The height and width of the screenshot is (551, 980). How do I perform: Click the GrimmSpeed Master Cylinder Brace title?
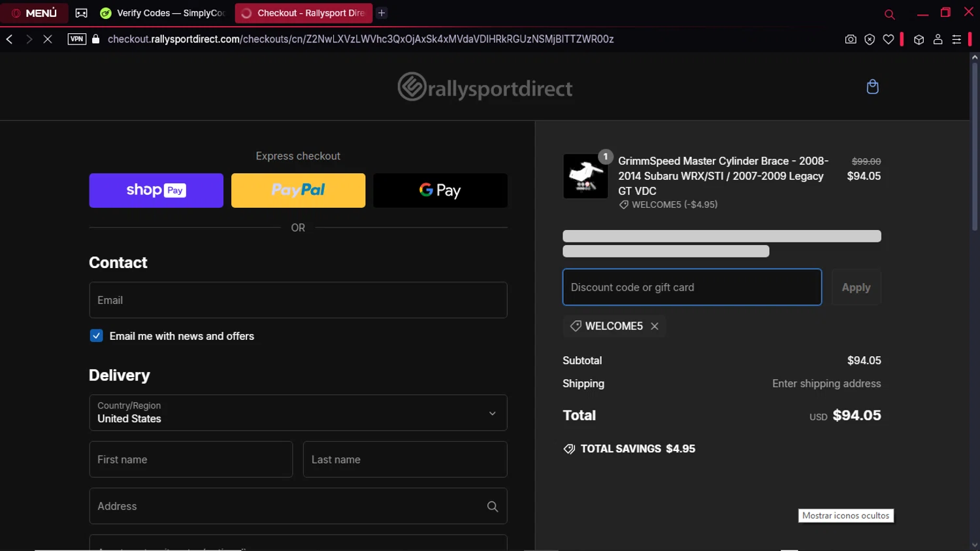tap(723, 176)
